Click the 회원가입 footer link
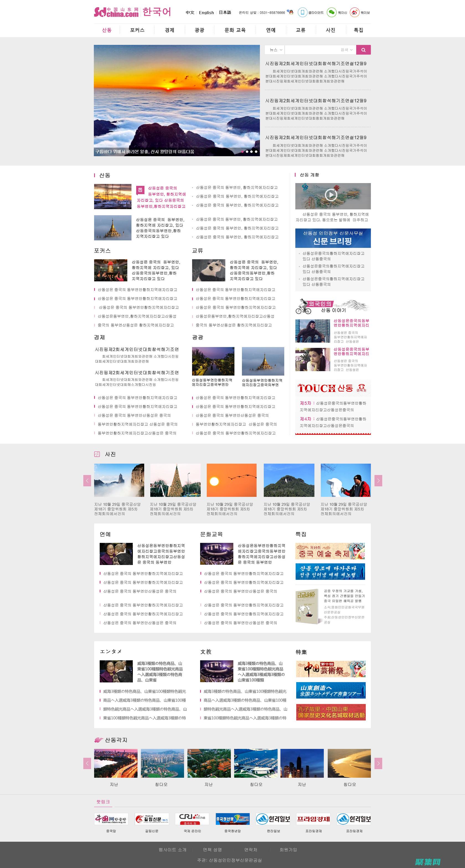 288,849
